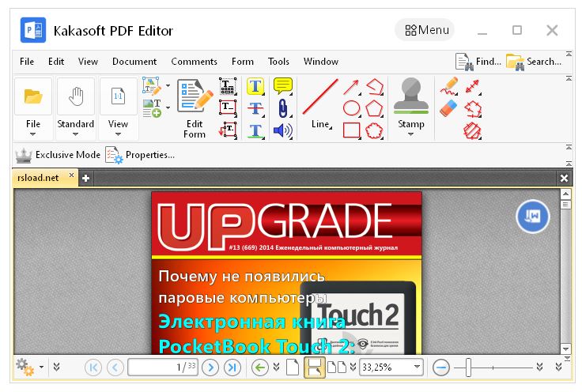Open the View 1:1 toolbar button

tap(118, 108)
